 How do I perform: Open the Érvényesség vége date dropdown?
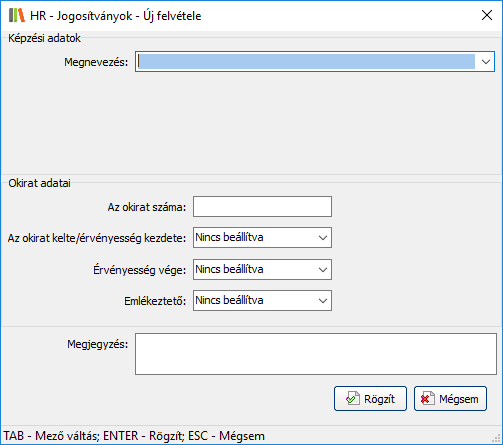pyautogui.click(x=323, y=269)
